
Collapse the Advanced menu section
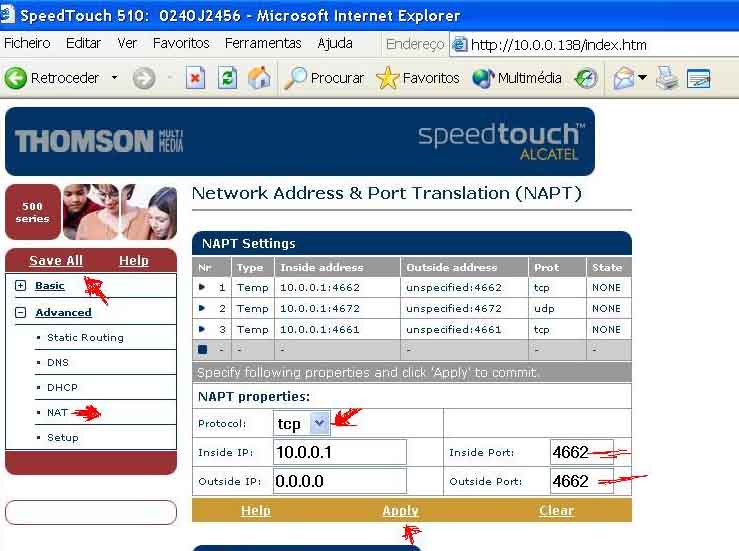pyautogui.click(x=20, y=313)
